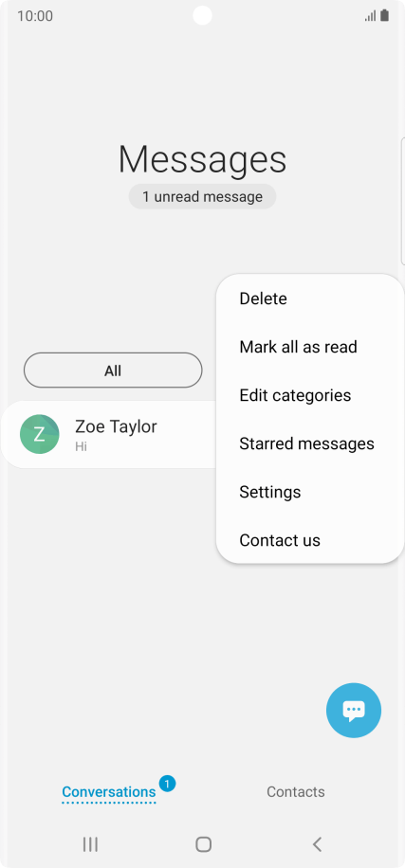Open Settings from the overflow menu
The image size is (405, 868).
[x=269, y=492]
